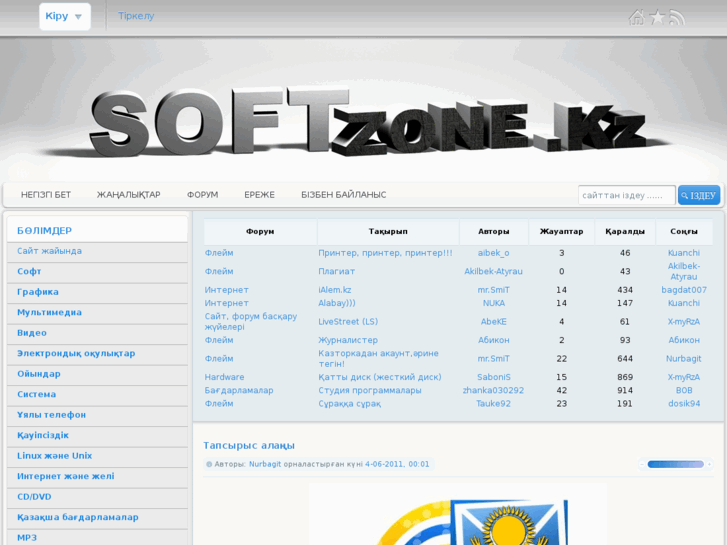View author aibek_o profile

coord(493,253)
